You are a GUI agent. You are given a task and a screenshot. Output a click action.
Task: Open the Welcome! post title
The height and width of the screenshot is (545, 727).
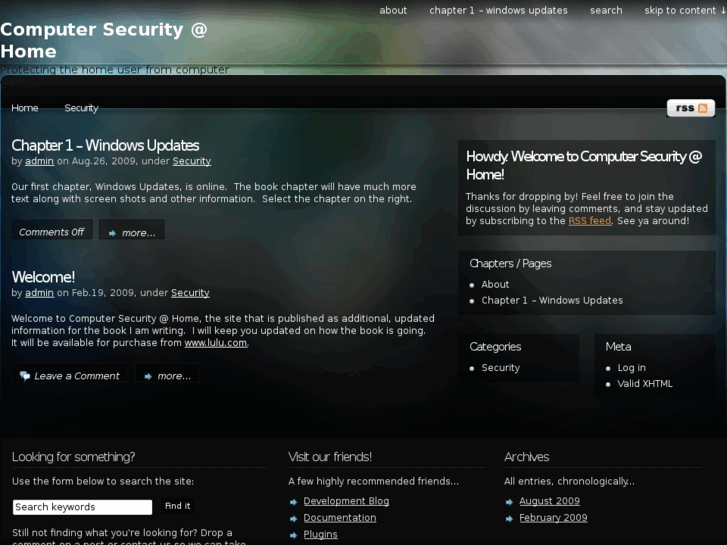(x=43, y=277)
